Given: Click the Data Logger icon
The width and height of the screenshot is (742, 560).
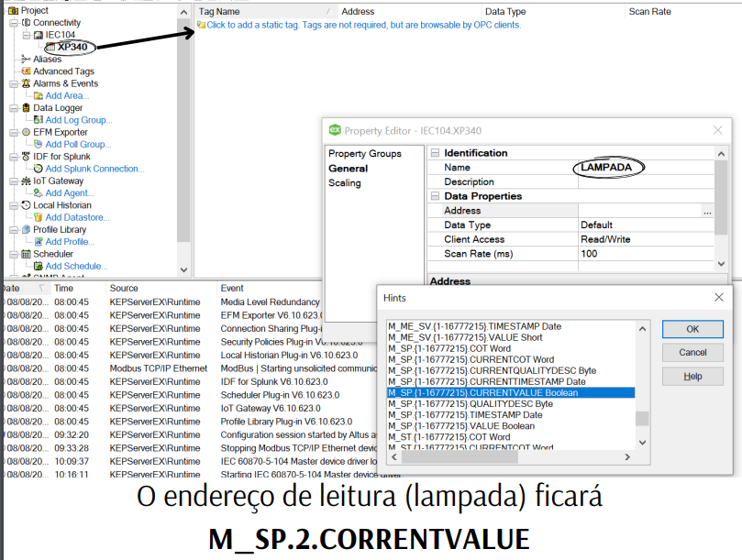Looking at the screenshot, I should [26, 108].
